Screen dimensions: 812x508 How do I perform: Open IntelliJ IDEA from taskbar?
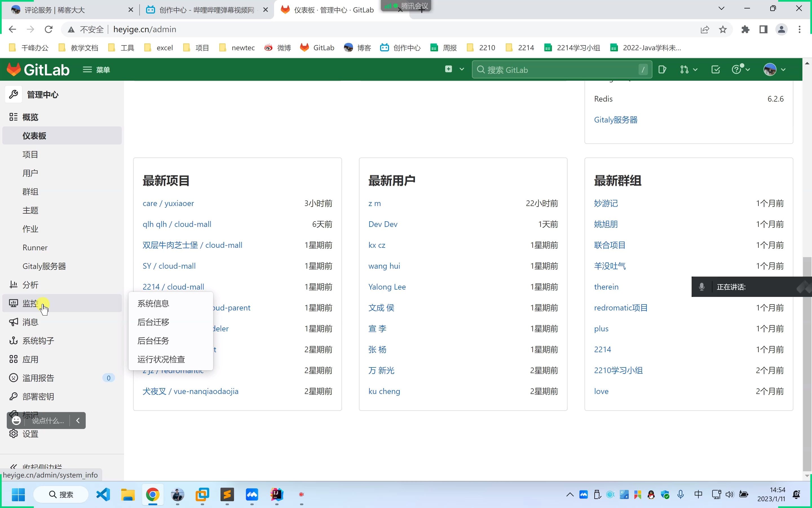click(277, 494)
